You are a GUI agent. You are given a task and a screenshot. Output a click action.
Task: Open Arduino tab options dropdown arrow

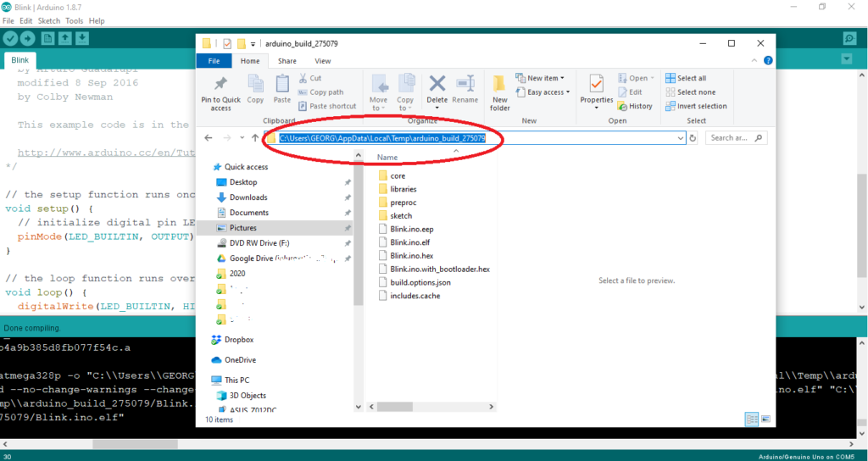[846, 58]
